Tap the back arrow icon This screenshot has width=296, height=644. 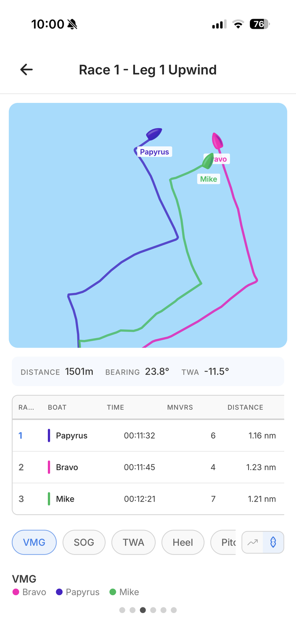[x=26, y=70]
